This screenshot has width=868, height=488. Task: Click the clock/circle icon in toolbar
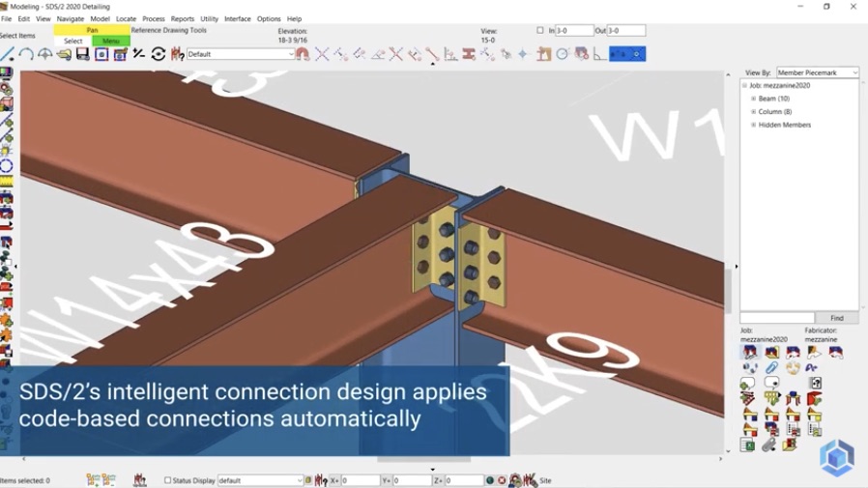pyautogui.click(x=562, y=54)
